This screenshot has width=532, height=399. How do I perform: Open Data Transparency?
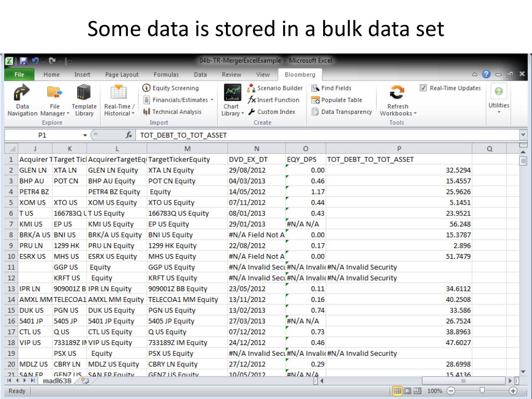tap(342, 112)
